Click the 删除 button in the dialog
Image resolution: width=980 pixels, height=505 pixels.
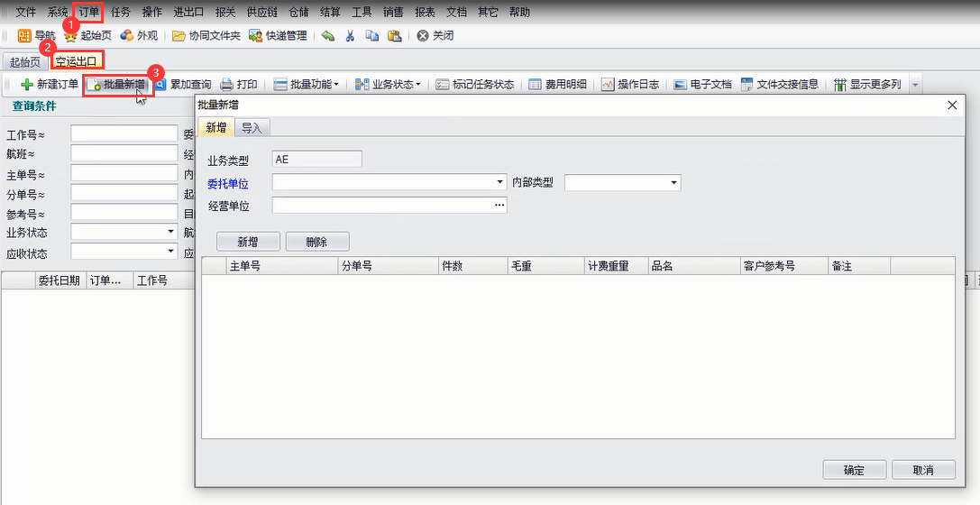(316, 242)
